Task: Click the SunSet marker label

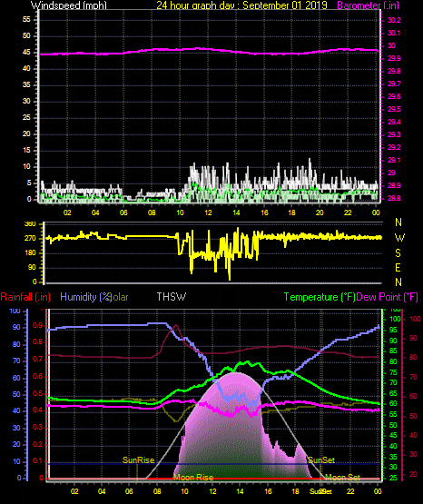Action: (321, 460)
